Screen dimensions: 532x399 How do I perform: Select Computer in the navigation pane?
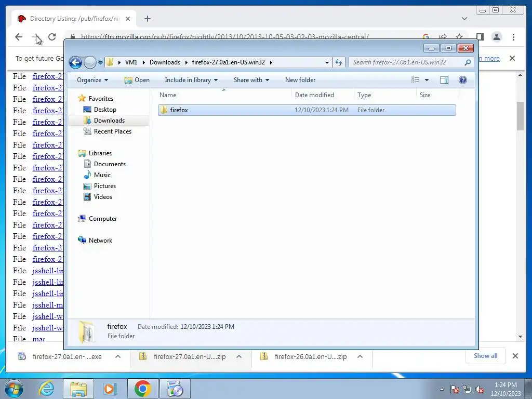pyautogui.click(x=103, y=219)
